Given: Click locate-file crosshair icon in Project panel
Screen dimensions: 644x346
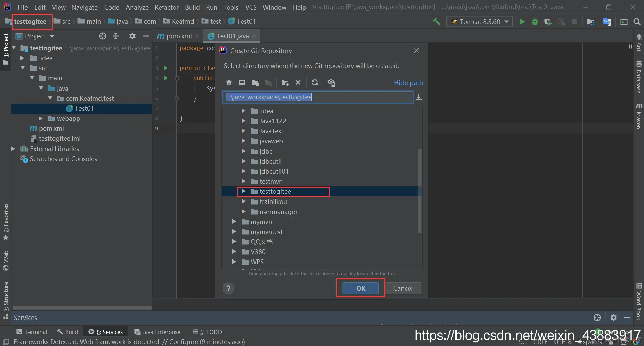Looking at the screenshot, I should (x=103, y=36).
